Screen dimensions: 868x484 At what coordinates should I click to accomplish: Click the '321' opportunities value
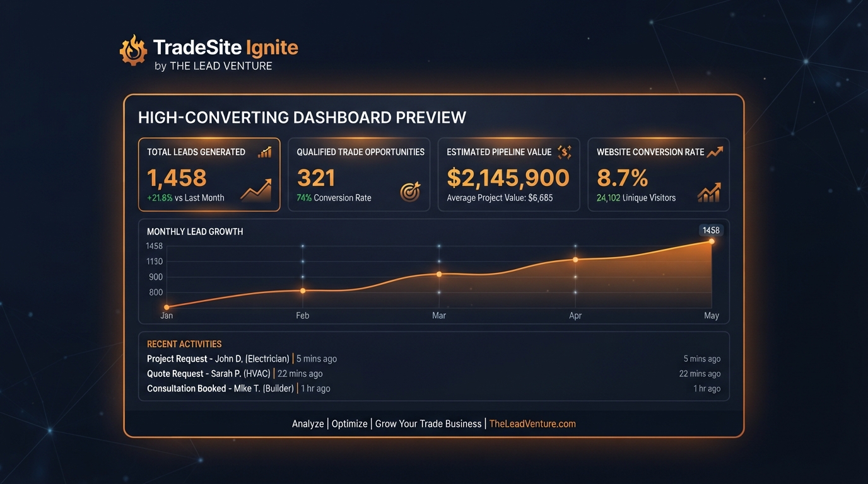click(316, 178)
